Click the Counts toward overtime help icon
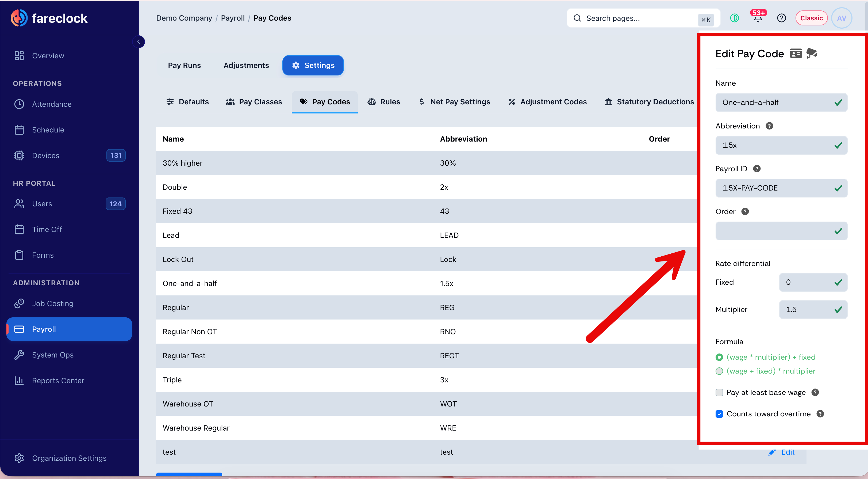Image resolution: width=868 pixels, height=479 pixels. tap(820, 414)
